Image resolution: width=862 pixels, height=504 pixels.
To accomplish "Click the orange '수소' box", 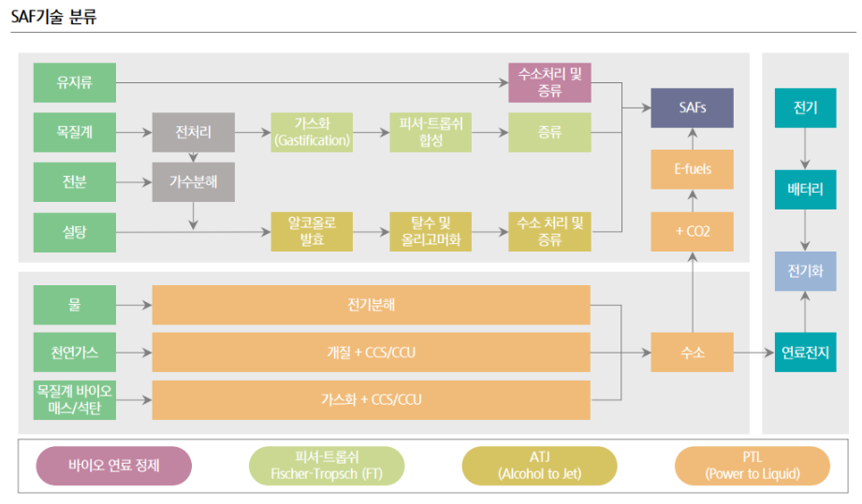I will tap(693, 352).
